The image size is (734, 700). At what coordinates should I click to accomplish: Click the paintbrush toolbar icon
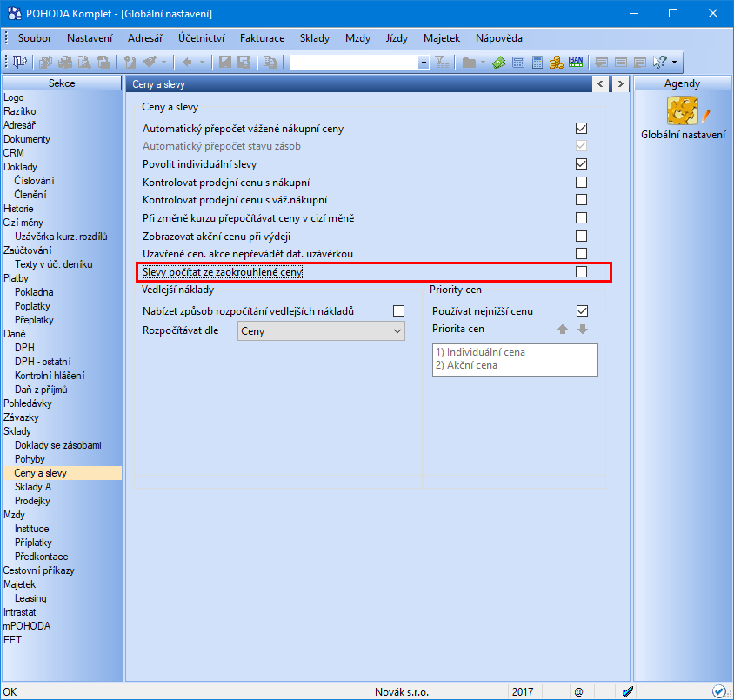click(150, 62)
